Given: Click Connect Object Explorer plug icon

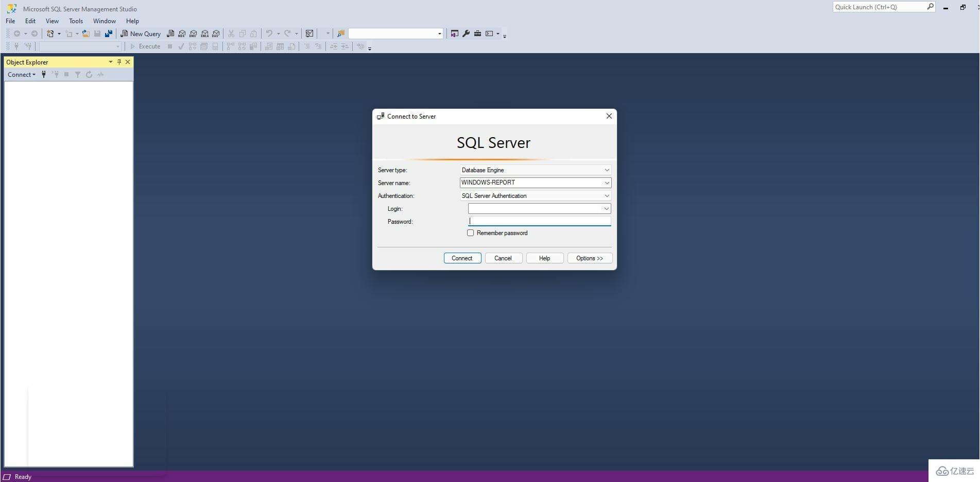Looking at the screenshot, I should [x=44, y=74].
